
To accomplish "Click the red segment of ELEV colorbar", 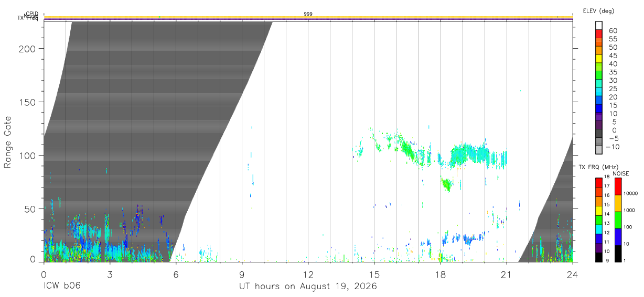I will click(599, 34).
